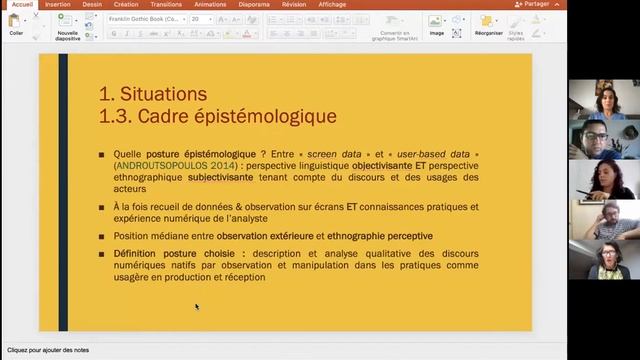
Task: Click the decrease indent icon
Action: (311, 20)
